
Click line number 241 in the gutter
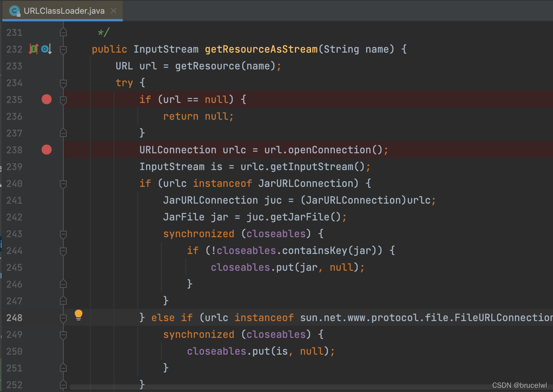[x=14, y=200]
